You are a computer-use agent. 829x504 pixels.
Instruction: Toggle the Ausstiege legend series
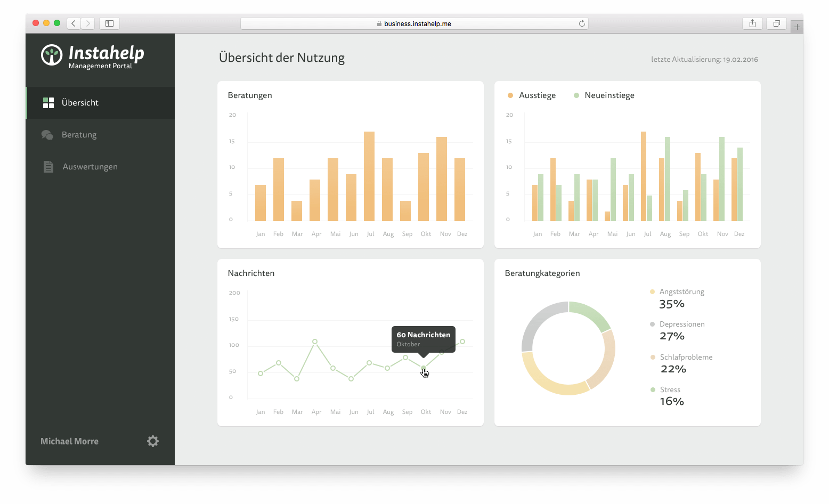click(x=532, y=95)
